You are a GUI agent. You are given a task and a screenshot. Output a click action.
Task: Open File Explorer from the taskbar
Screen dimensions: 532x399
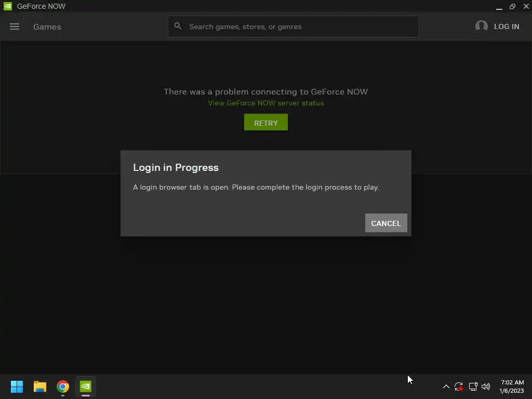(39, 387)
